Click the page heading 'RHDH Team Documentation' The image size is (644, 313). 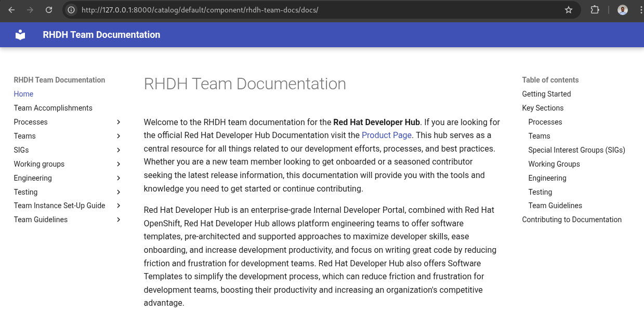point(245,84)
